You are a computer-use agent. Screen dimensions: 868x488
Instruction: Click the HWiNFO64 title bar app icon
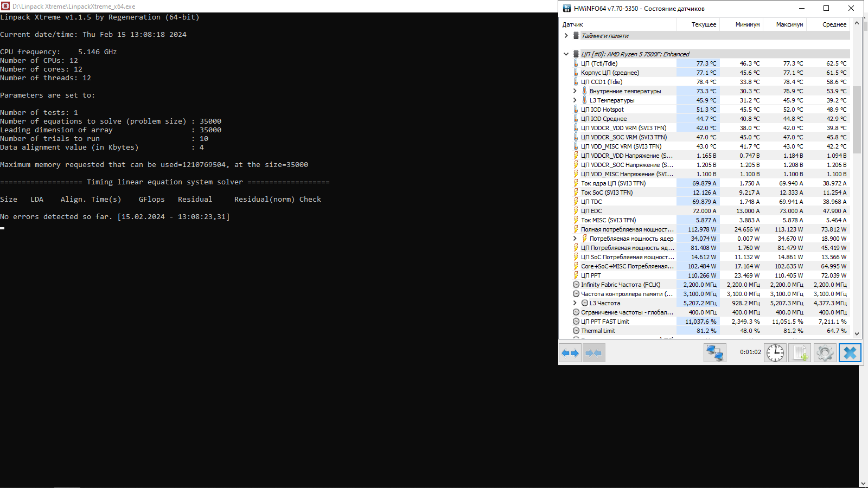[x=567, y=8]
